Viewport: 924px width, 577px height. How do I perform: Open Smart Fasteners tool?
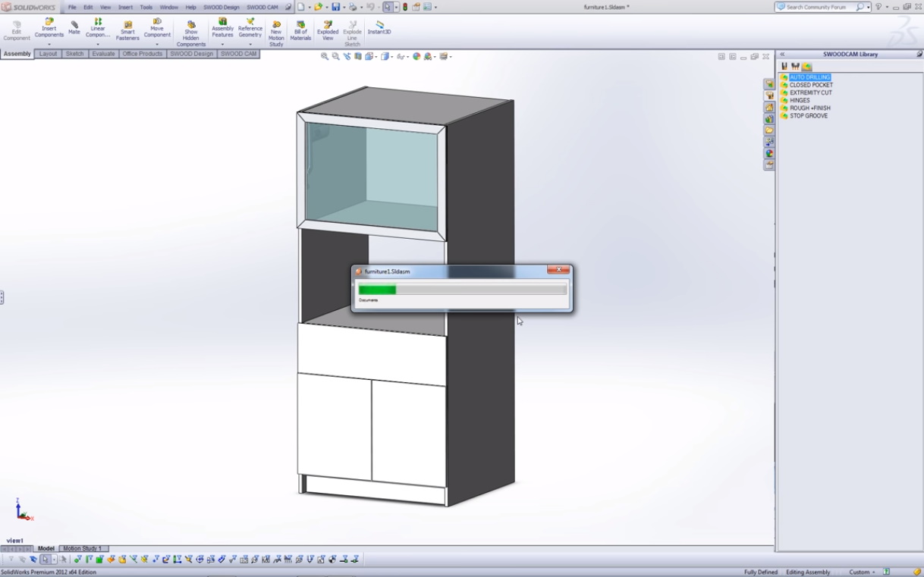(127, 30)
